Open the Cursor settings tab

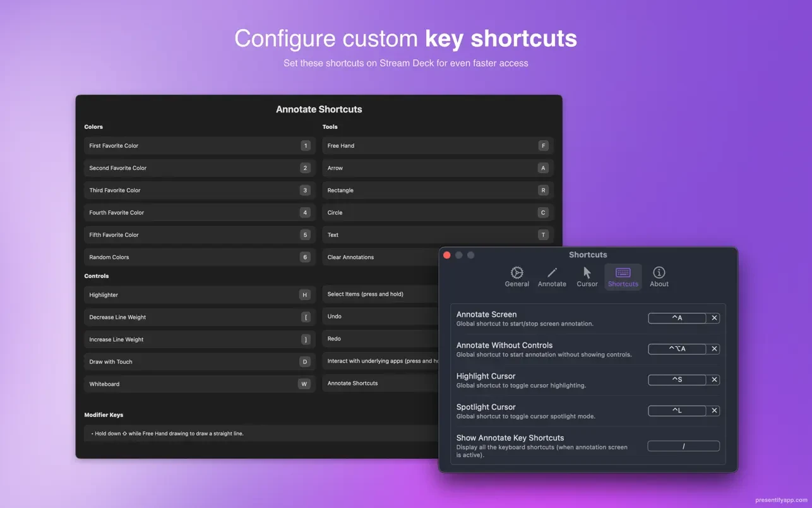pos(587,277)
